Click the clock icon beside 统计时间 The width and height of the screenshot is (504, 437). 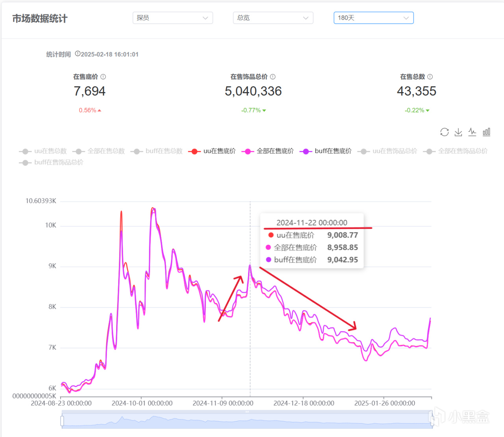[x=78, y=54]
